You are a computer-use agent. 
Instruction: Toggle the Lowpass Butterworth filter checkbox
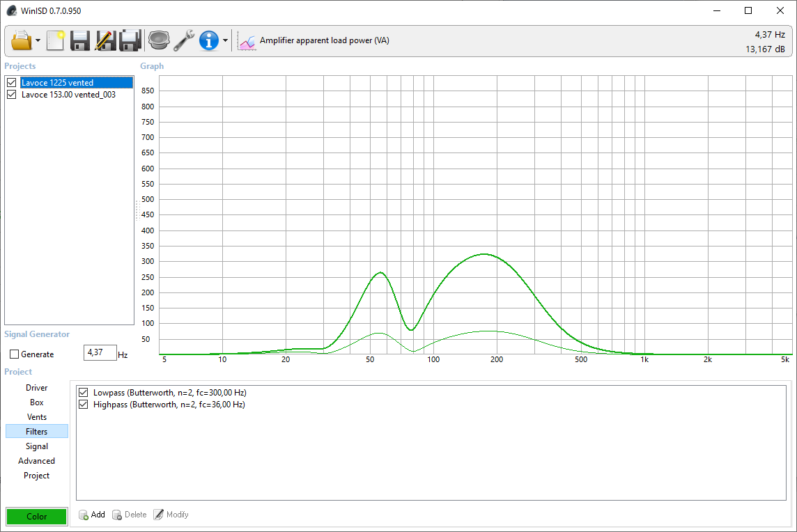coord(84,392)
